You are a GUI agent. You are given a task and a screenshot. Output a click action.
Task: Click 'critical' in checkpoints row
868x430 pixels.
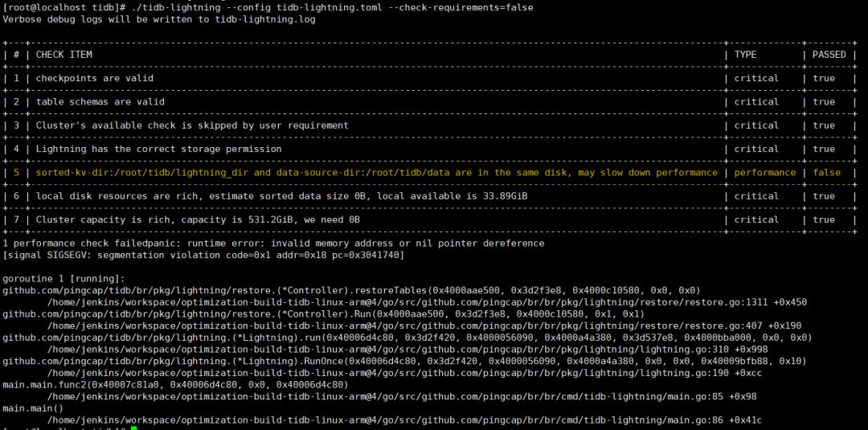pyautogui.click(x=757, y=79)
